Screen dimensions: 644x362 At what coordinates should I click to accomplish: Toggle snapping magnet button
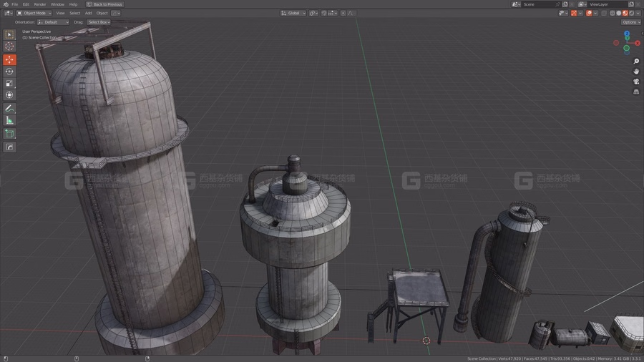(324, 13)
